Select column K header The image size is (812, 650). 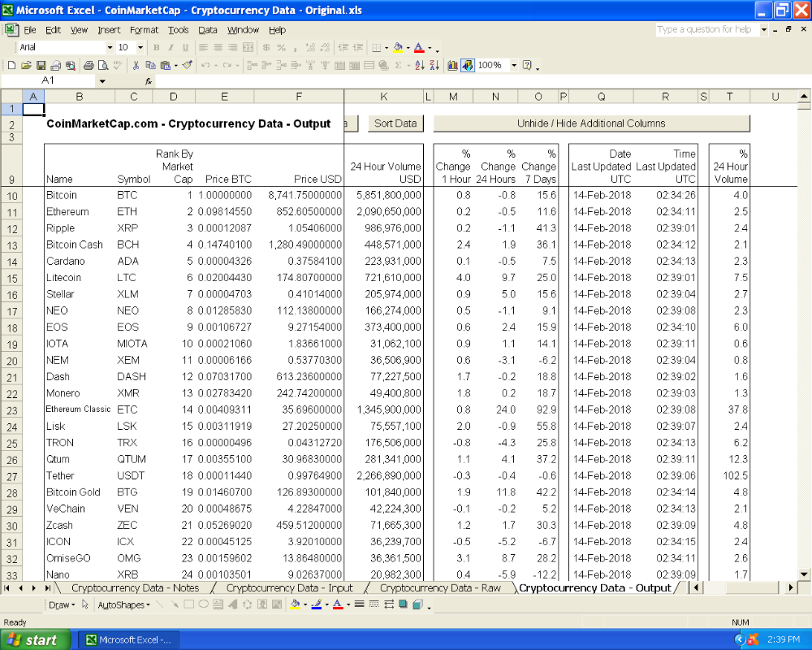click(x=384, y=97)
